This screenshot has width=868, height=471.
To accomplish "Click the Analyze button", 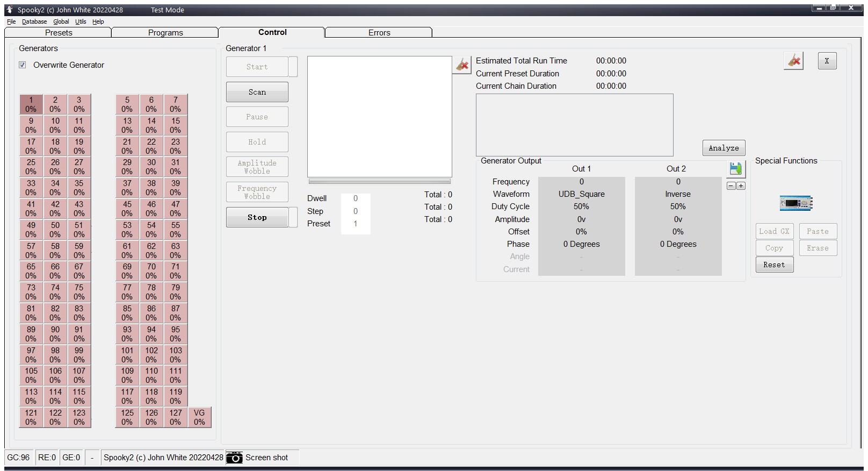I will 723,148.
